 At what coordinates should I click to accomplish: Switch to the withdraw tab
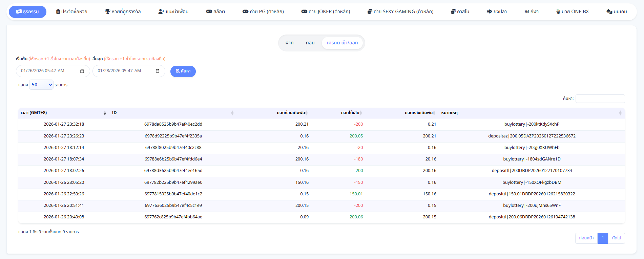click(310, 43)
